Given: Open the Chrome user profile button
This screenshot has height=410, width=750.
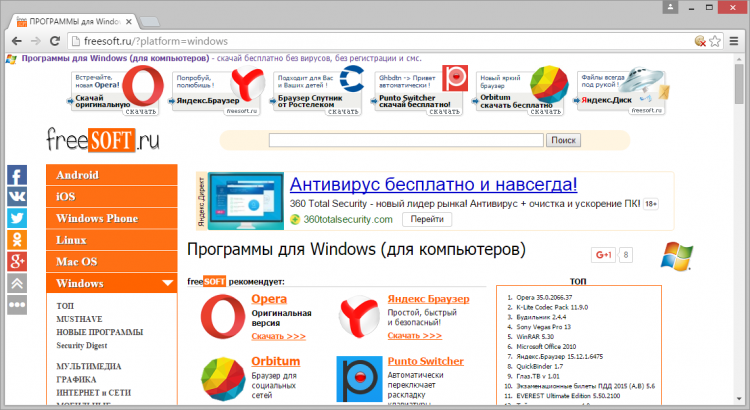Looking at the screenshot, I should pos(671,7).
